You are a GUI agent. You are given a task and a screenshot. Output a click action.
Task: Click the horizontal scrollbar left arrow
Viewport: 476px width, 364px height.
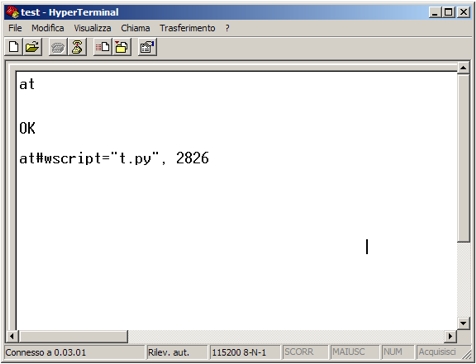pos(12,336)
